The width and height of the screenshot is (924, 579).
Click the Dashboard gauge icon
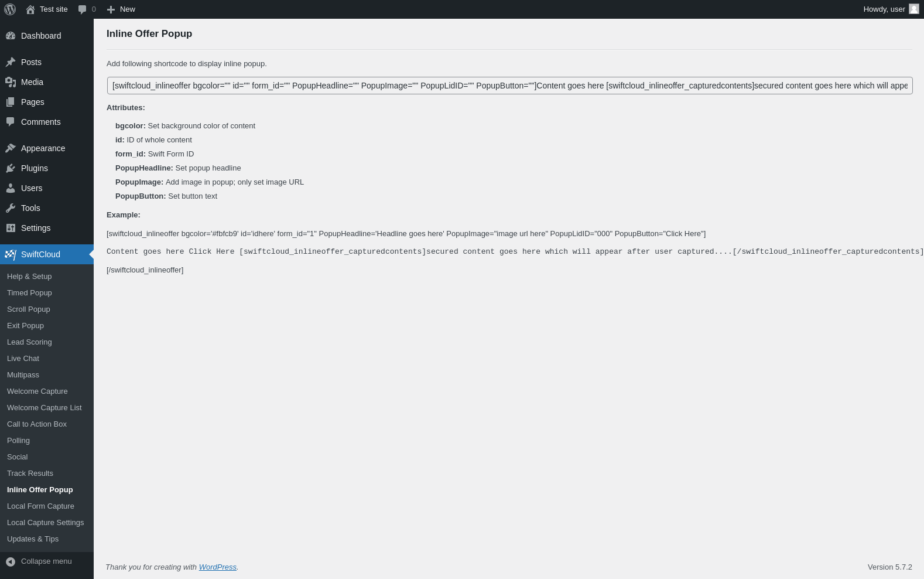11,36
